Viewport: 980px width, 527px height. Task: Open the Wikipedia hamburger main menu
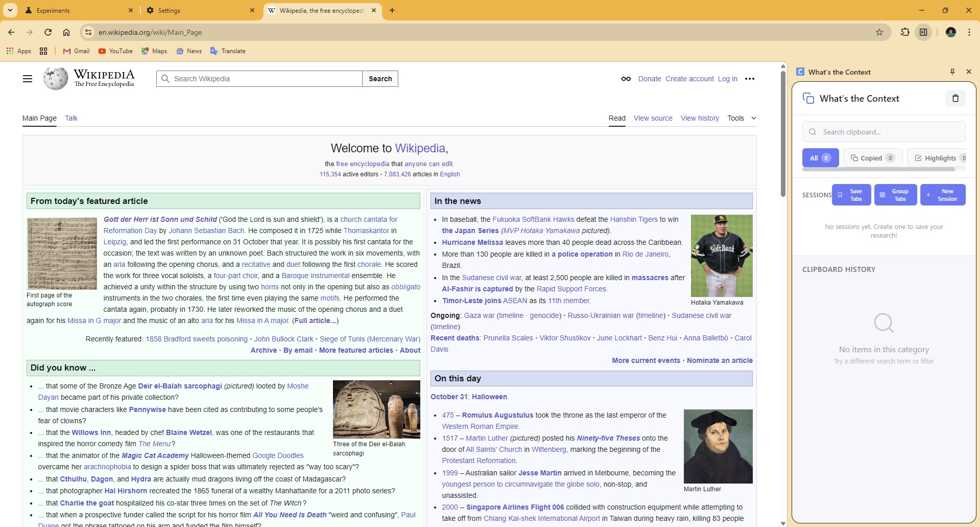(28, 79)
